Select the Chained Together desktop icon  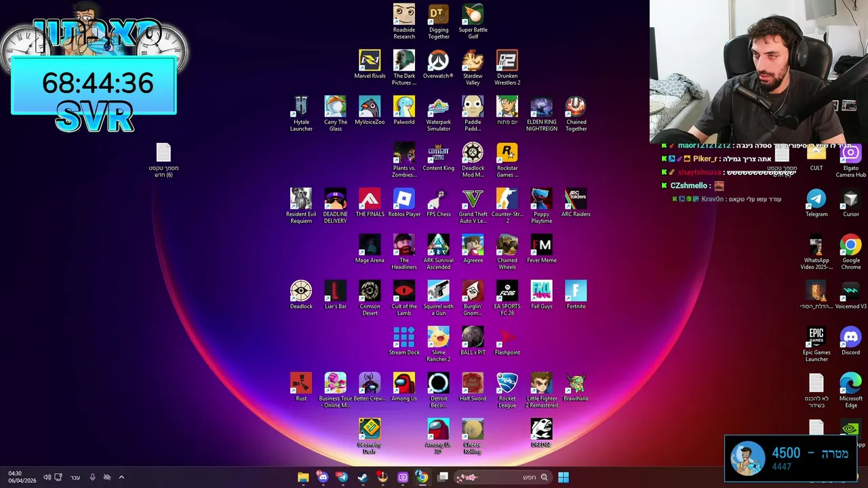pyautogui.click(x=576, y=113)
